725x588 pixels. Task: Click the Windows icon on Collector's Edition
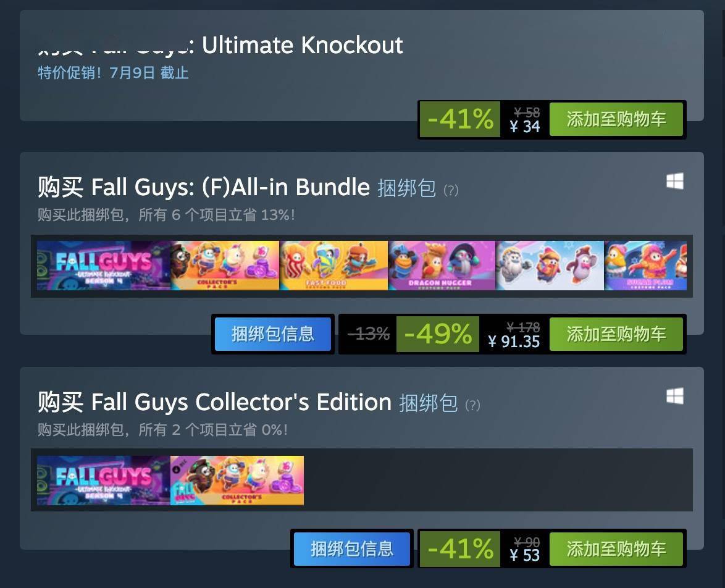674,397
